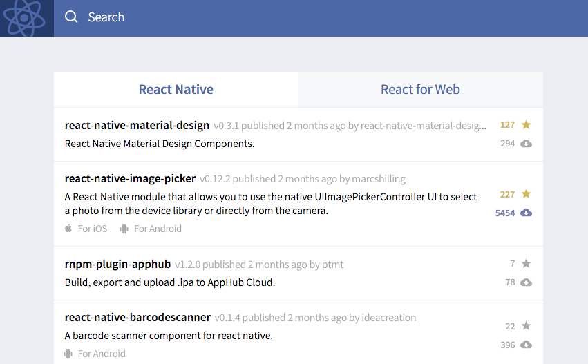
Task: Click the 396 download count
Action: [507, 345]
